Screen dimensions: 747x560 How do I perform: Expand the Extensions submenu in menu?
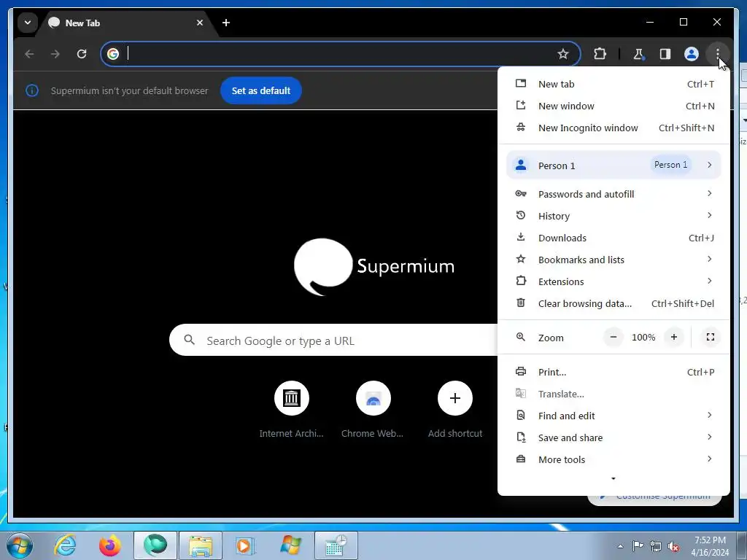coord(614,281)
